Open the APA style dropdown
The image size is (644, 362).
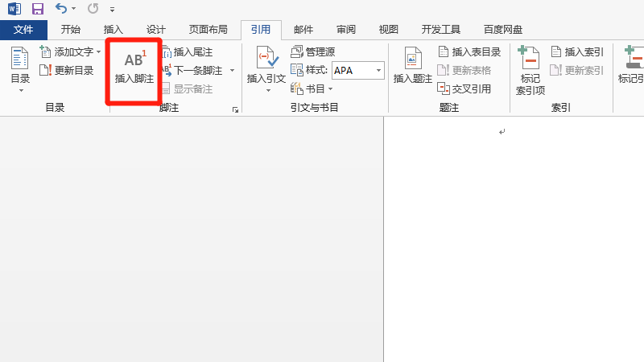378,70
